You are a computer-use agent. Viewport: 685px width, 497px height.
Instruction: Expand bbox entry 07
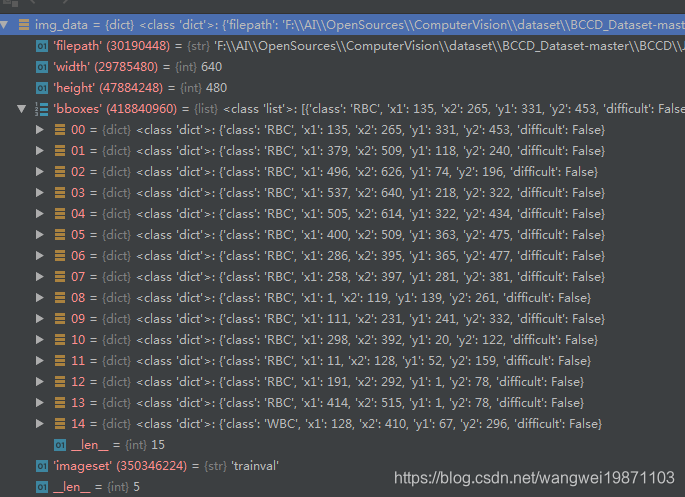point(40,276)
